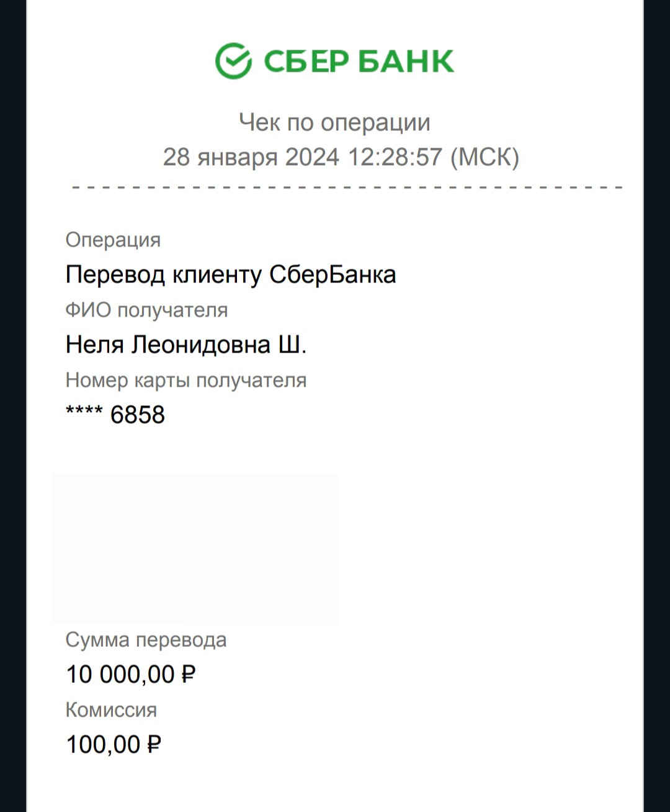Click the (МСК) timezone label
Screen dimensions: 670x812
tap(484, 157)
